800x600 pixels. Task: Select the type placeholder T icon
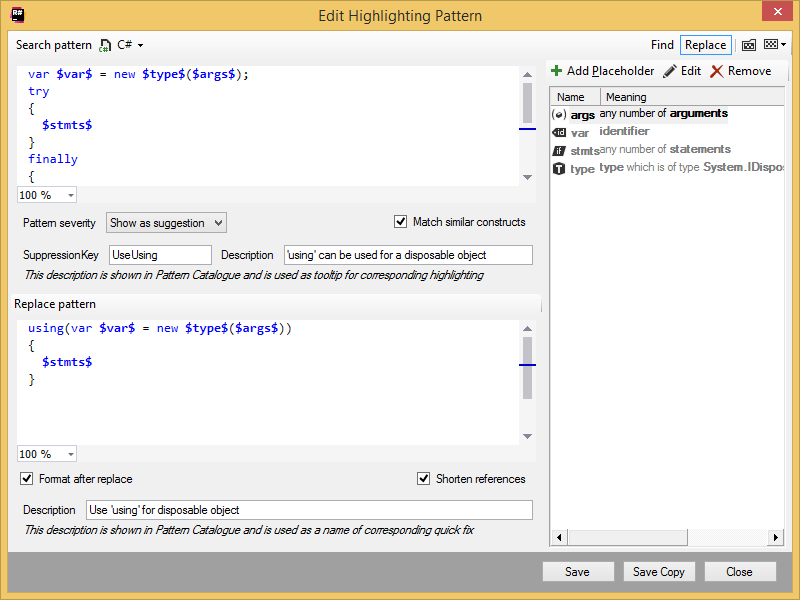coord(558,167)
